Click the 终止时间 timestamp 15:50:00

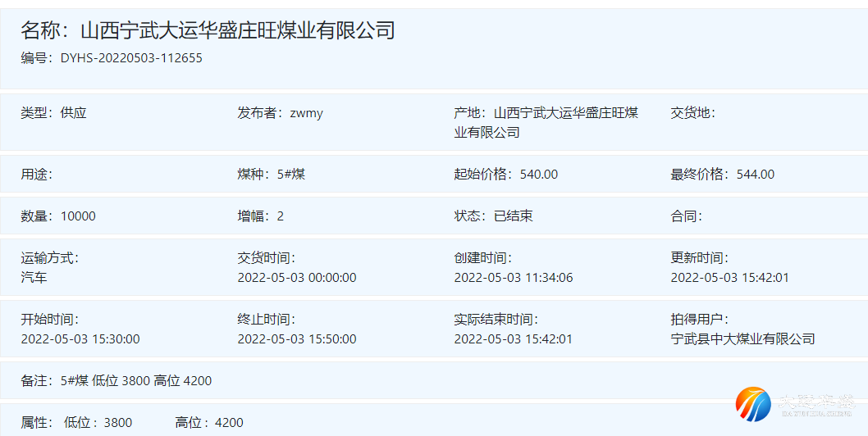pyautogui.click(x=296, y=338)
